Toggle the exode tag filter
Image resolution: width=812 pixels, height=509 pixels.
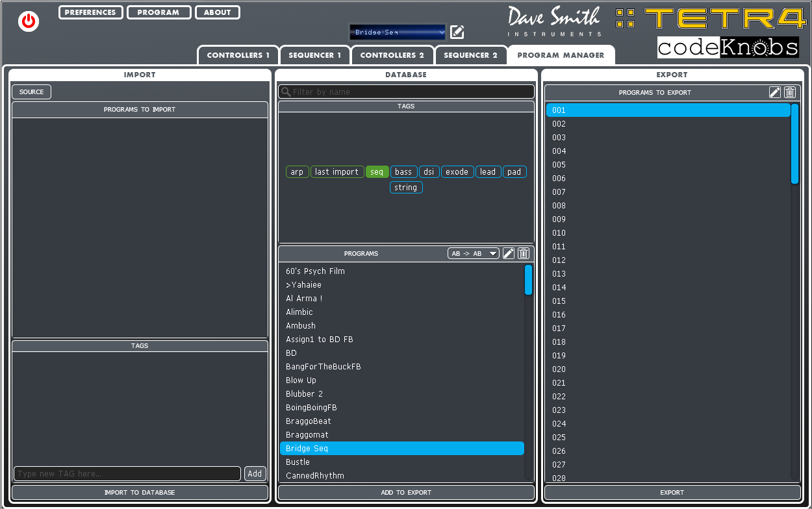[x=457, y=172]
